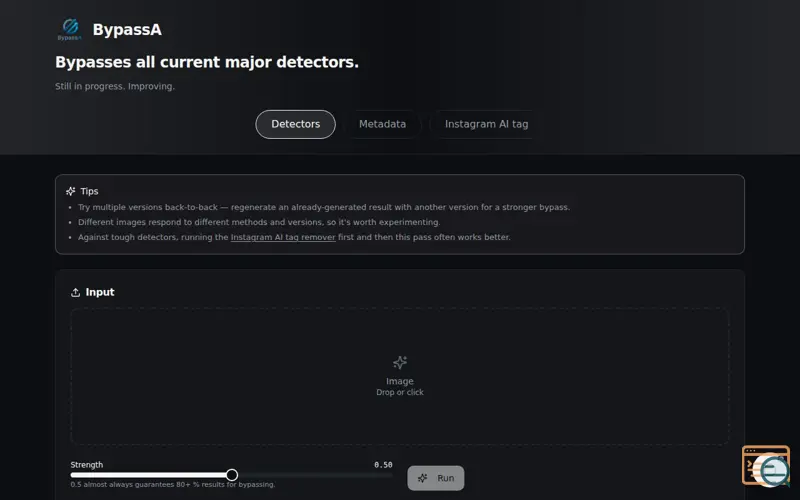Click the image drop zone

click(399, 376)
